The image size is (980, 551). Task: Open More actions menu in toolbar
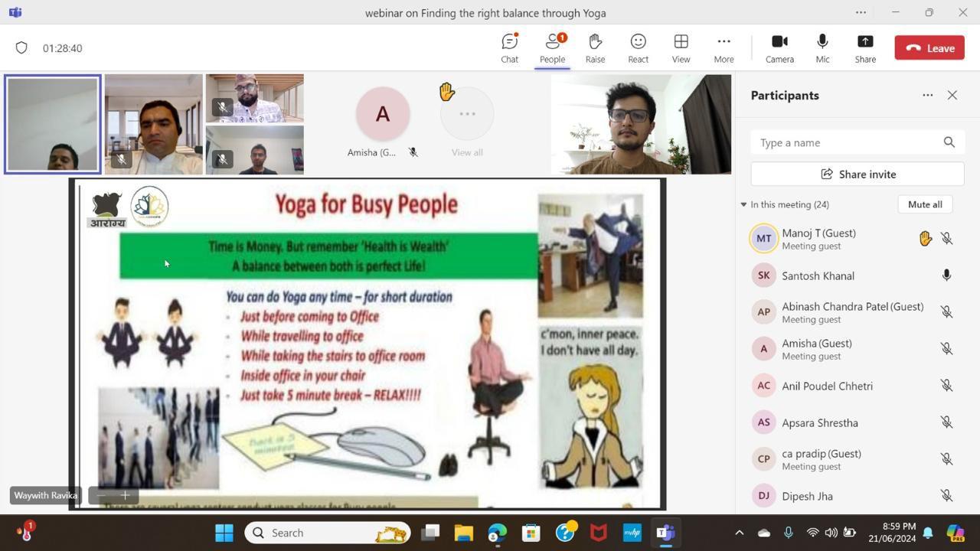[x=724, y=48]
